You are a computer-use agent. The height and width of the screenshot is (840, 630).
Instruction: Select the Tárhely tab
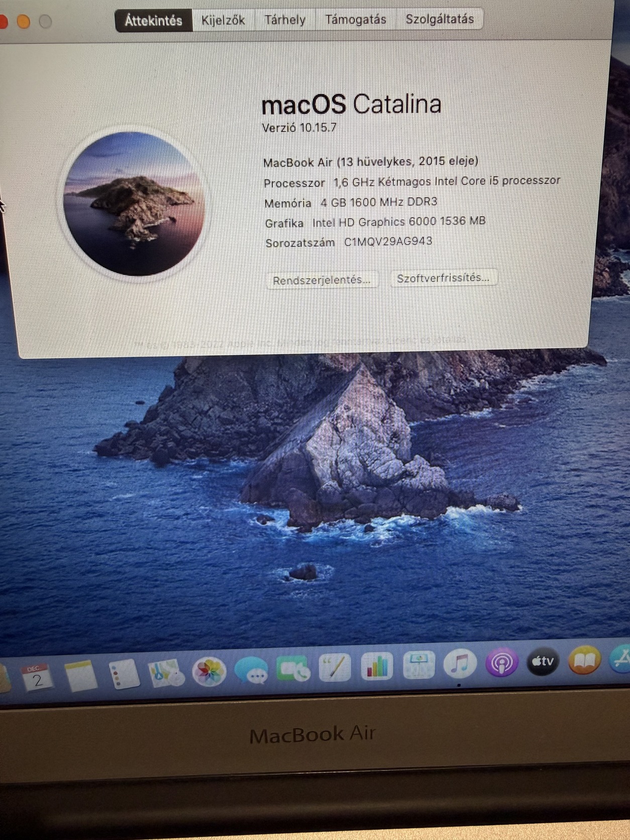tap(285, 20)
